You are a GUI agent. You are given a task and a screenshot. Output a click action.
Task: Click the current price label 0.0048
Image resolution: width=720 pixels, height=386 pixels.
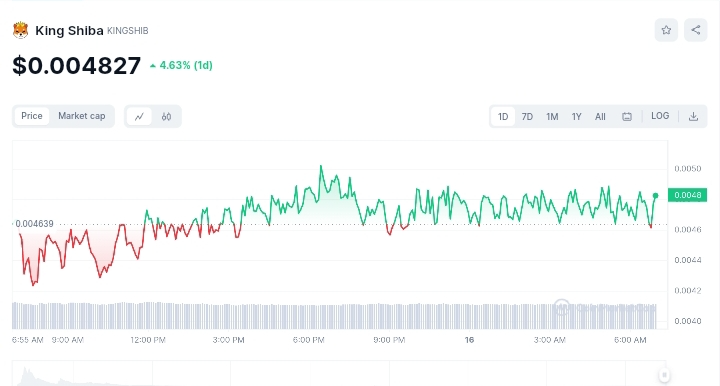point(687,195)
